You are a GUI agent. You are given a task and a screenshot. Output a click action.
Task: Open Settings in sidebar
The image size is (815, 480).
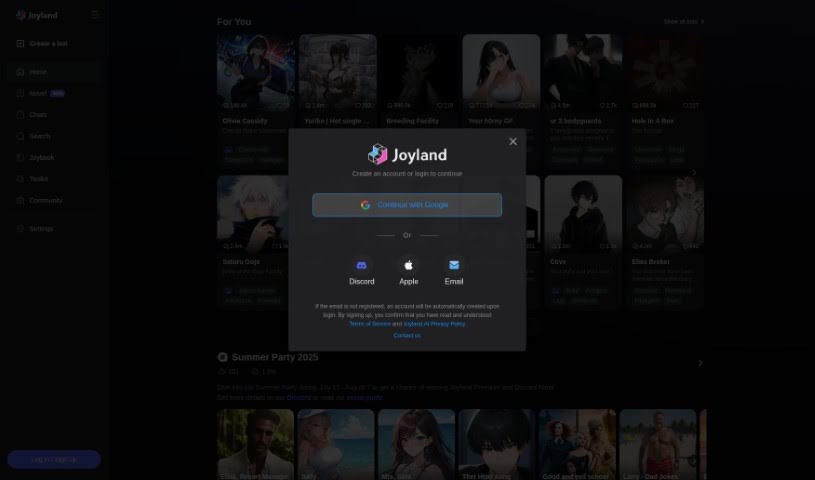(x=54, y=228)
